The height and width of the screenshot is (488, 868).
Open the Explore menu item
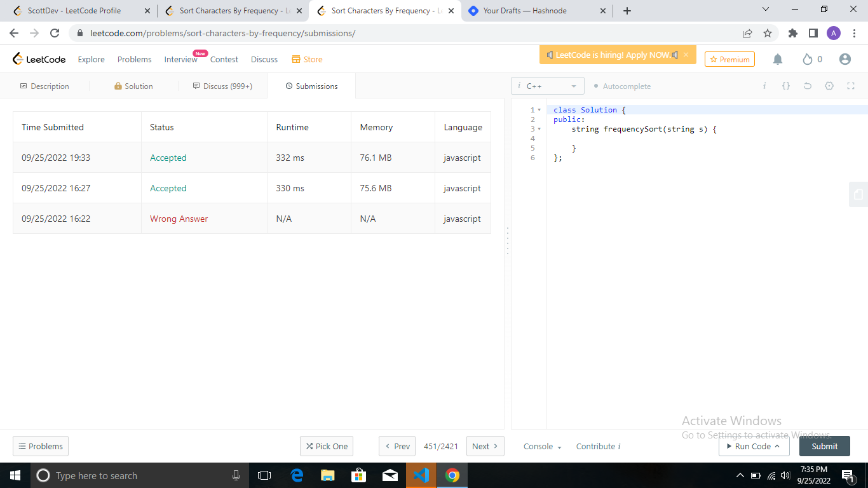(x=92, y=59)
